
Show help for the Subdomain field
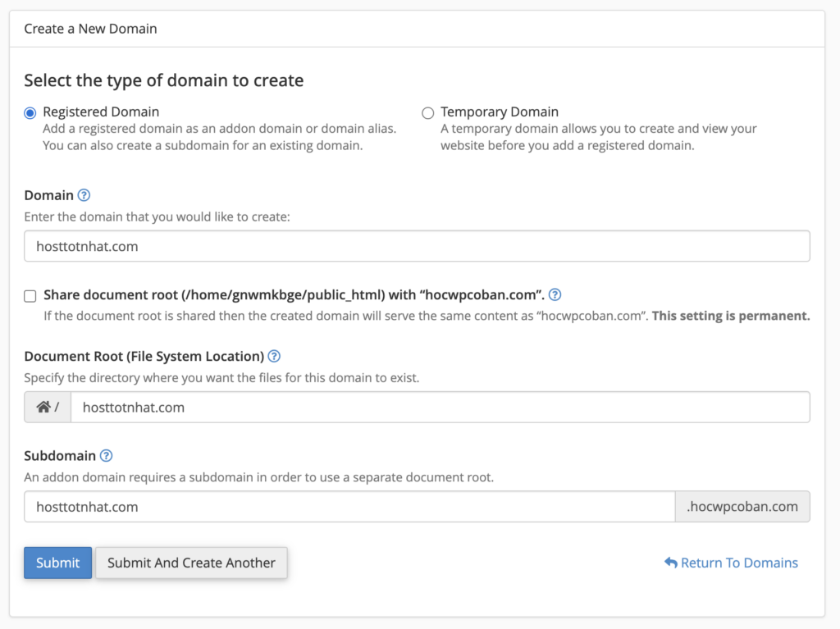[106, 456]
